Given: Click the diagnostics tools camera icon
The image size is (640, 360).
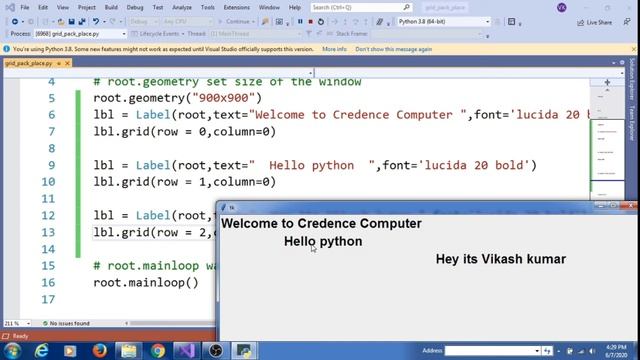Looking at the screenshot, I should point(279,22).
